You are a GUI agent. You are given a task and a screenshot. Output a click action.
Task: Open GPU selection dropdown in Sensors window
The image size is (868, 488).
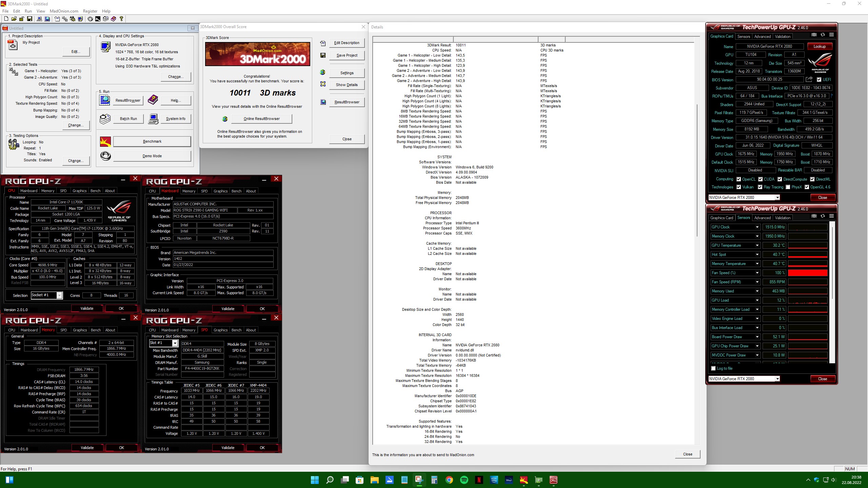pyautogui.click(x=777, y=379)
